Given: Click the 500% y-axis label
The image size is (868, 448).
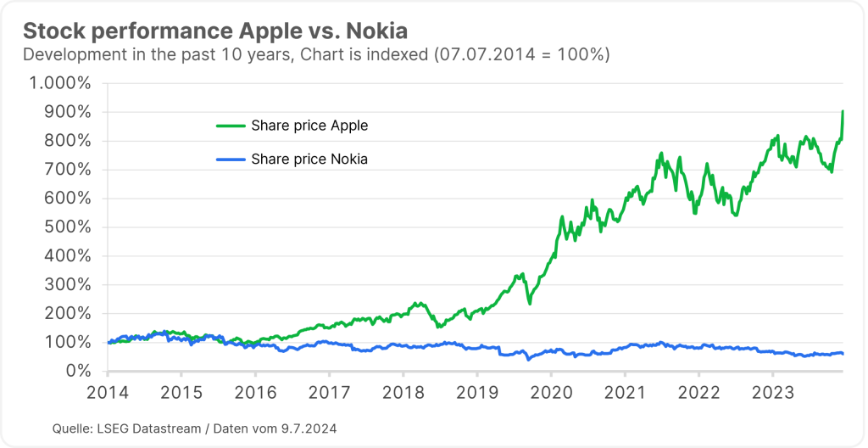Looking at the screenshot, I should [67, 227].
